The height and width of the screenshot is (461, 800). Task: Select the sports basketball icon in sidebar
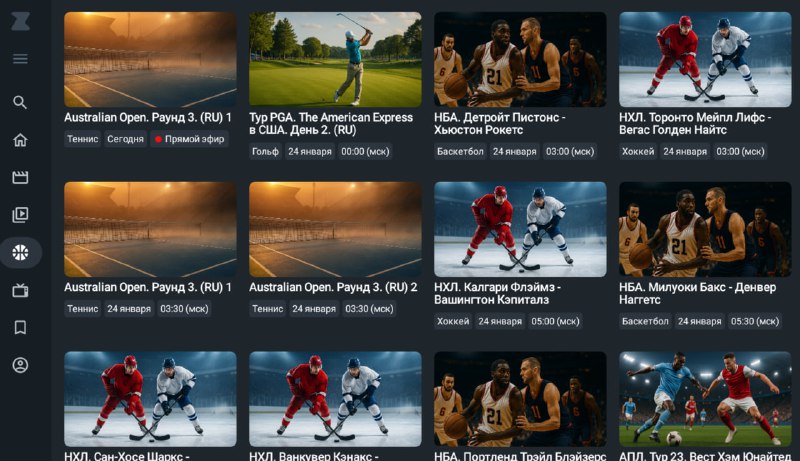pos(20,252)
